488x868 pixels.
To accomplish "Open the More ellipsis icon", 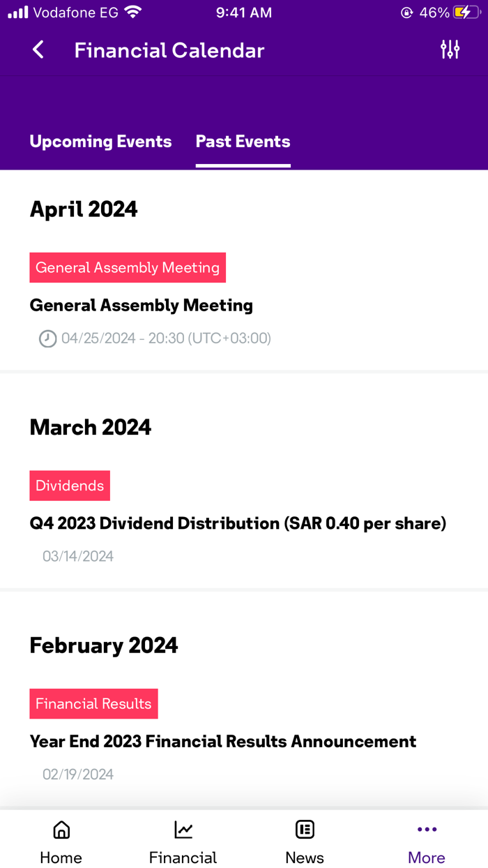I will 427,830.
